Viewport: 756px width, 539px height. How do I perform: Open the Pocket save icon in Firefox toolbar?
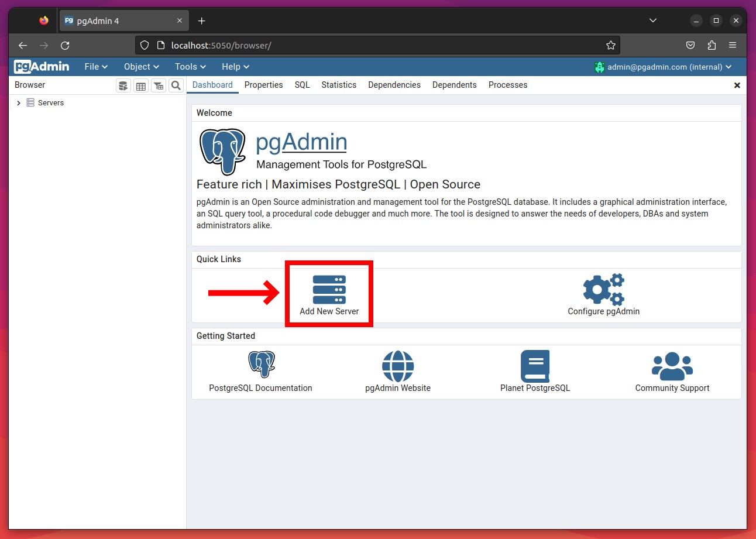pos(690,45)
